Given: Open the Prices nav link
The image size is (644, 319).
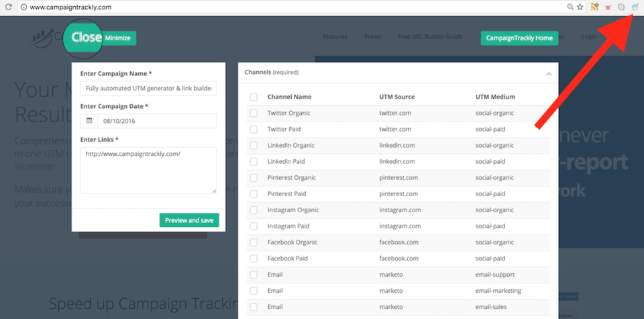Looking at the screenshot, I should pos(372,36).
